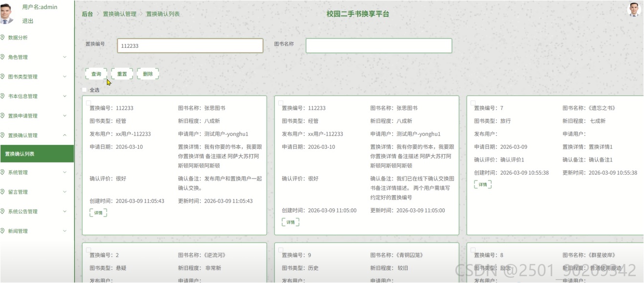Click 置换确认列表 in the breadcrumb trail

pyautogui.click(x=163, y=14)
